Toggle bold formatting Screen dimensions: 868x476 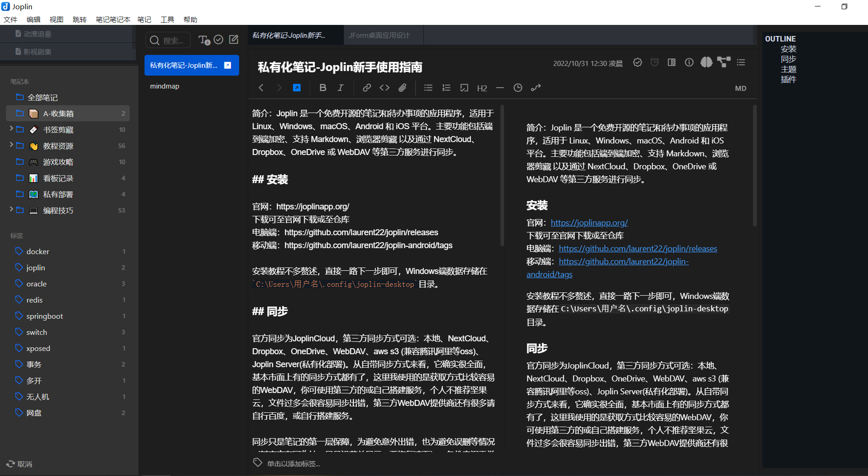click(x=323, y=88)
